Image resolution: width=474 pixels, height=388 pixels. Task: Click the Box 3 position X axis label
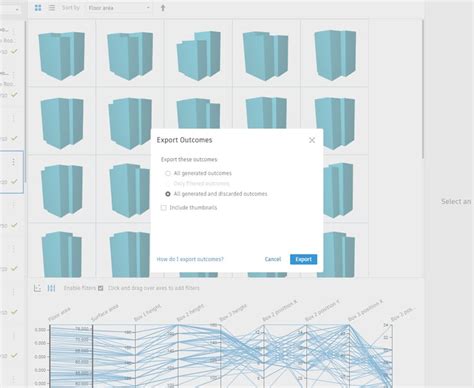[x=365, y=311]
